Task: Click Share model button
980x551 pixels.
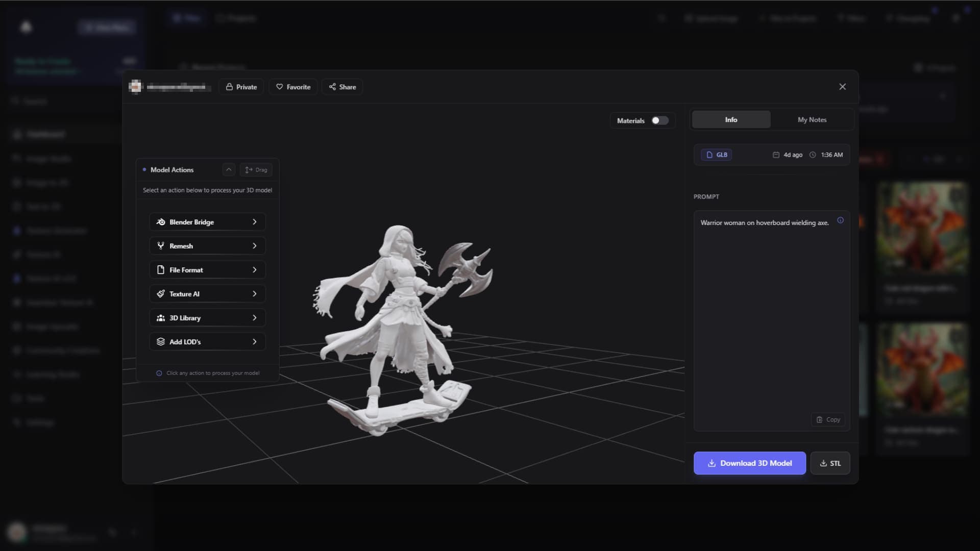Action: 344,86
